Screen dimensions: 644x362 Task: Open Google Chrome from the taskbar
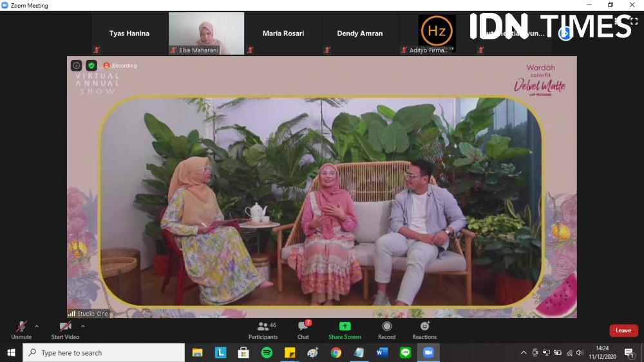[336, 352]
